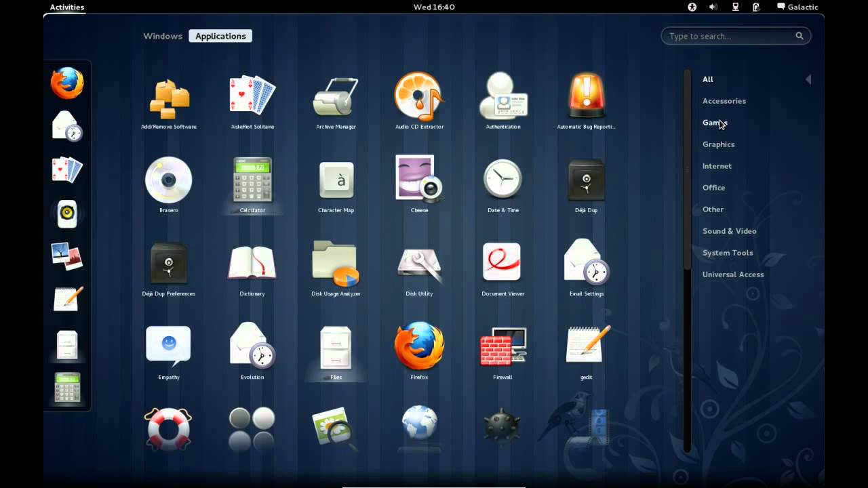Open Shotwell photos icon in dash
868x488 pixels.
(x=67, y=256)
